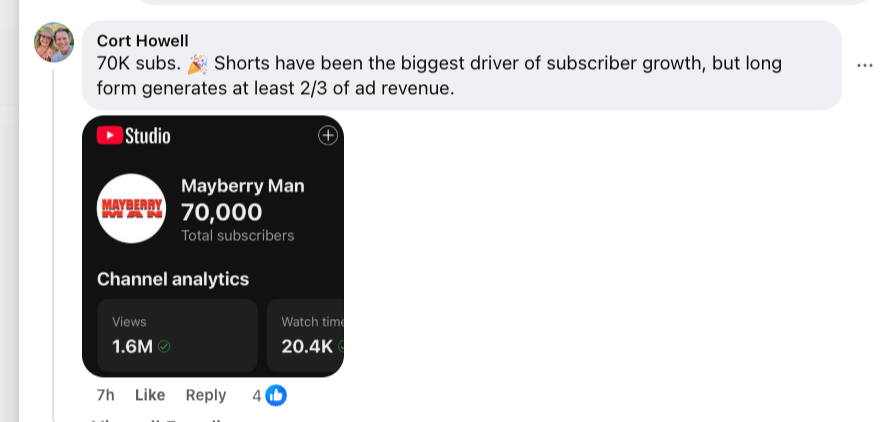Open the Cort Howell name link

140,40
